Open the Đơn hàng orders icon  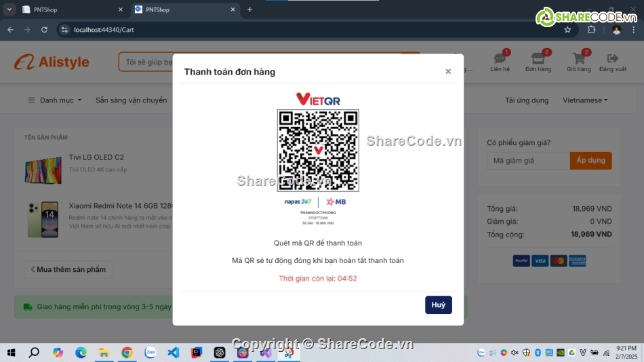coord(538,62)
